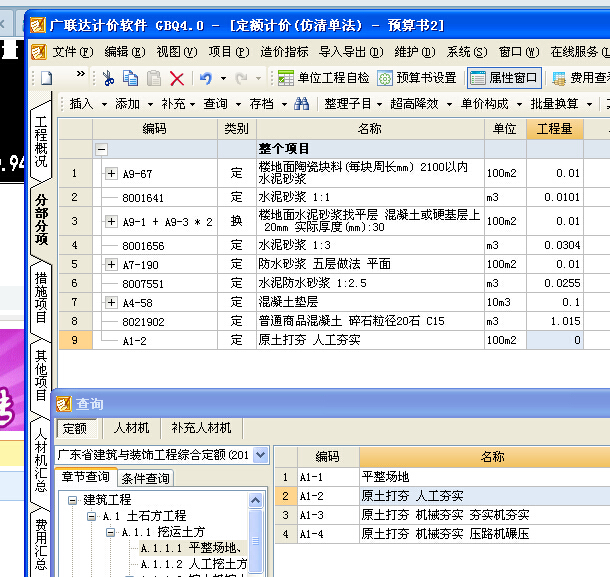Switch to 费用汇总 side tab
Screen dimensions: 610x577
point(41,545)
